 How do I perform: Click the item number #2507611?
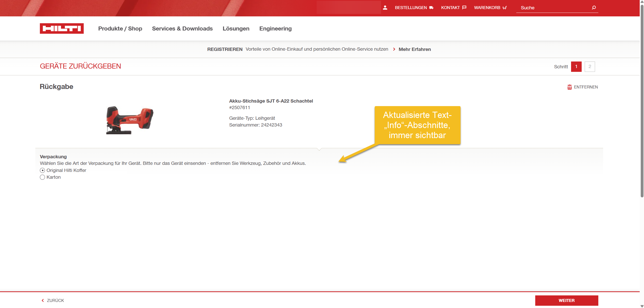239,108
